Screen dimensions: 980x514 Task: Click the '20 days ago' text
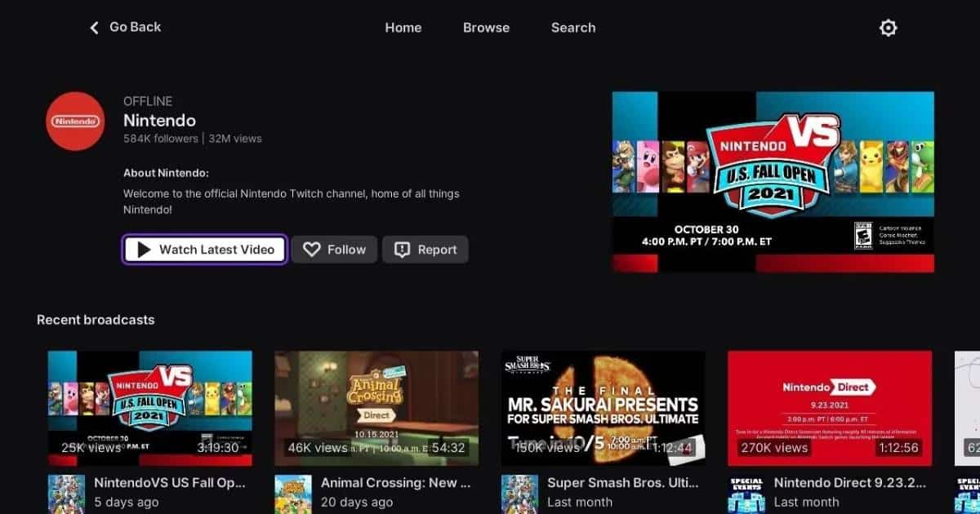point(357,502)
